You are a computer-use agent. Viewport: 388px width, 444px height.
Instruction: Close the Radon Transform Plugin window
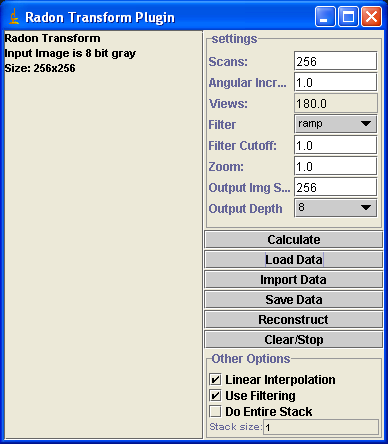pyautogui.click(x=371, y=16)
